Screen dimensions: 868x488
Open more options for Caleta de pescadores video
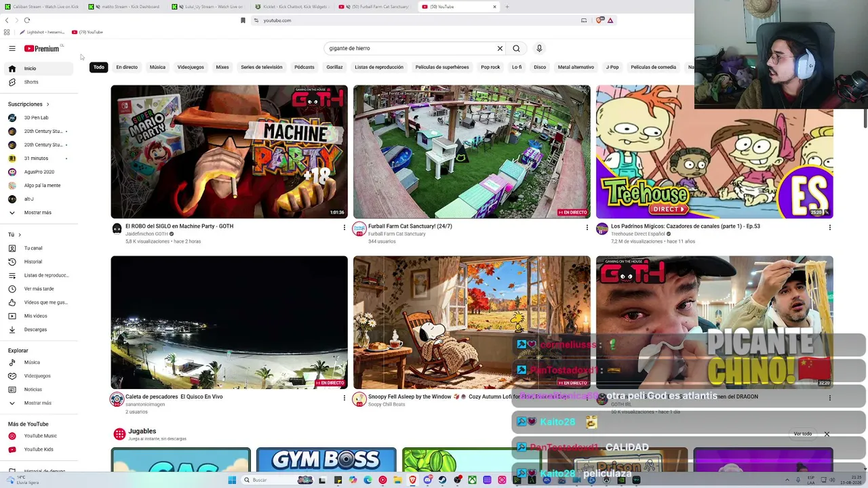tap(344, 398)
